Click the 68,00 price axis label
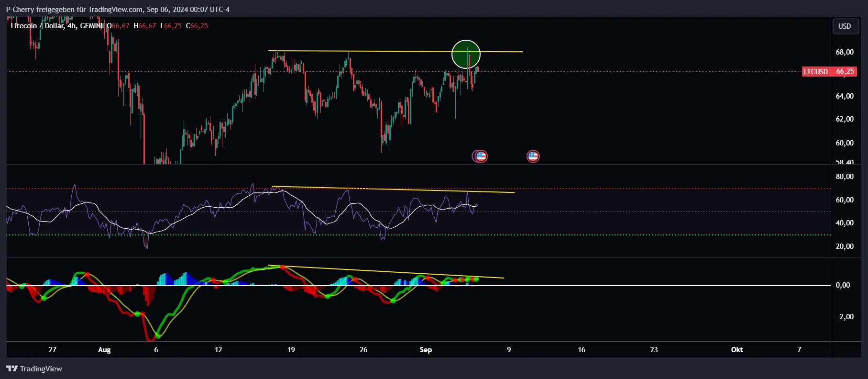 pyautogui.click(x=845, y=52)
